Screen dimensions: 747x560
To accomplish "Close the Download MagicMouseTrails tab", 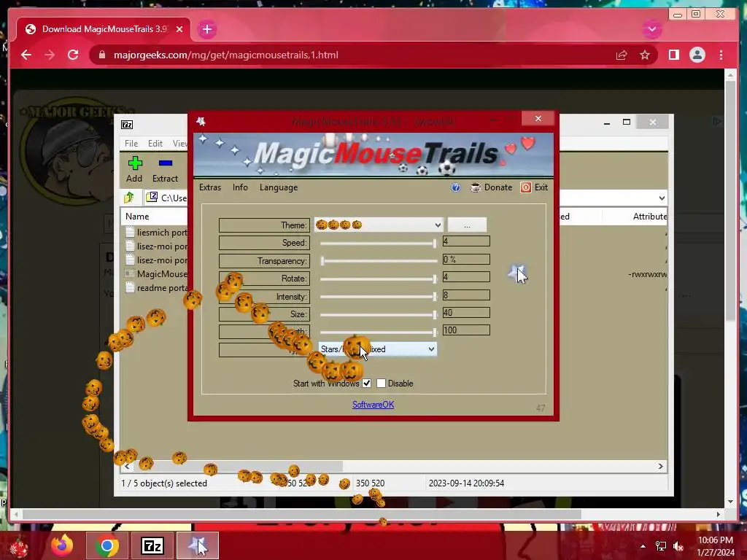I will [179, 29].
